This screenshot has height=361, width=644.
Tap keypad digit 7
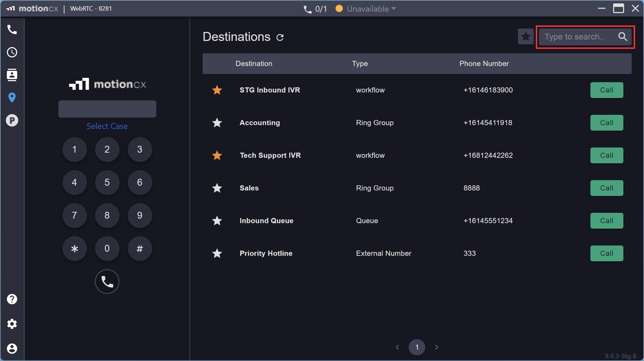click(75, 216)
